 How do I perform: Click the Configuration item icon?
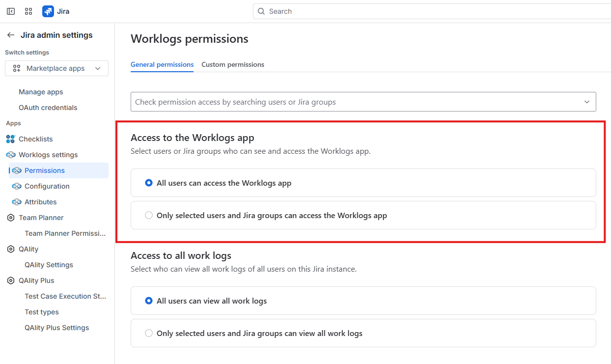click(17, 186)
